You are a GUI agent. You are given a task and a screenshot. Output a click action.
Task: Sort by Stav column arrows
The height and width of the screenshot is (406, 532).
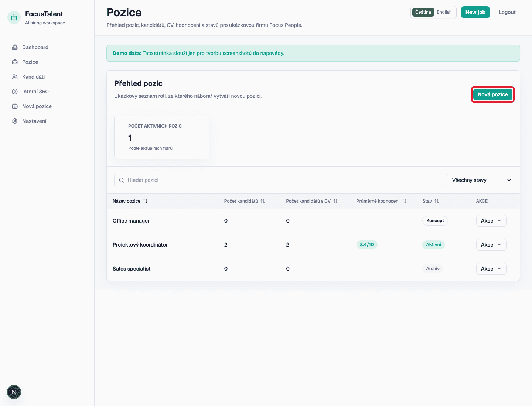tap(437, 201)
